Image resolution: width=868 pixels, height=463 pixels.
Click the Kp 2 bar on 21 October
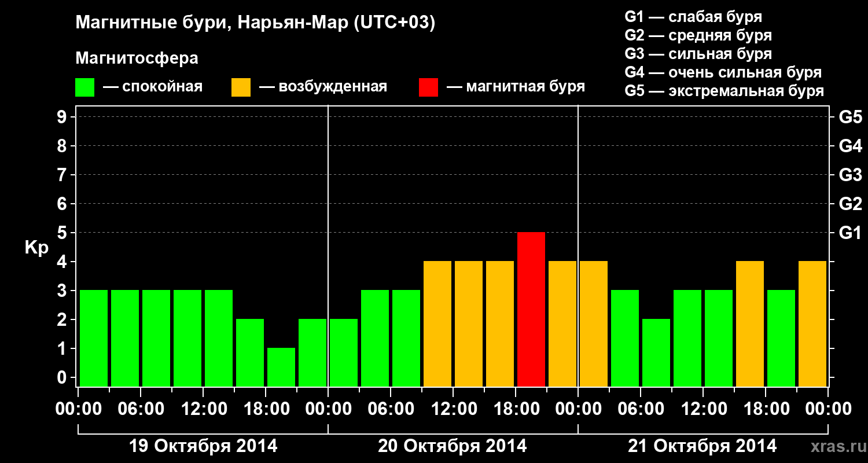[x=656, y=352]
